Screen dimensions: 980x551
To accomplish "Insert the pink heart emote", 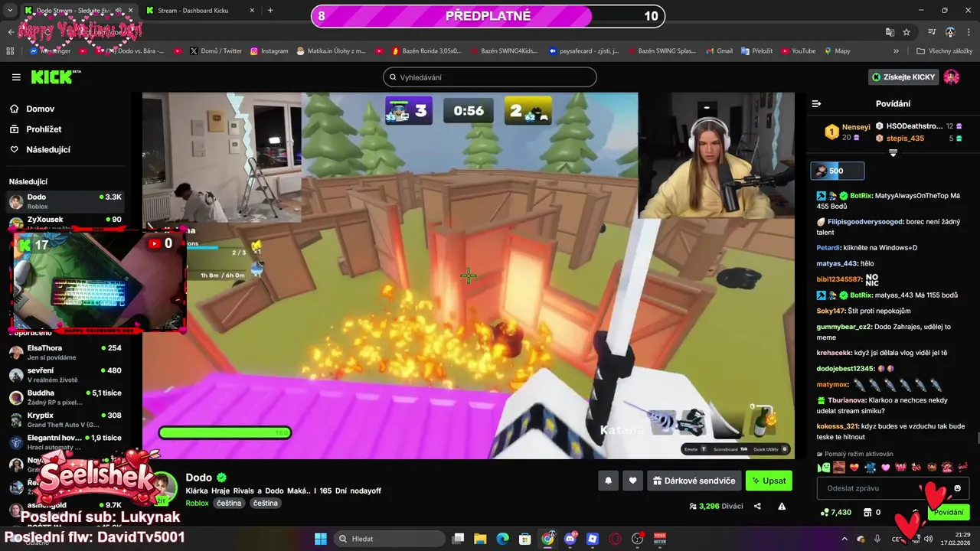I will click(886, 467).
